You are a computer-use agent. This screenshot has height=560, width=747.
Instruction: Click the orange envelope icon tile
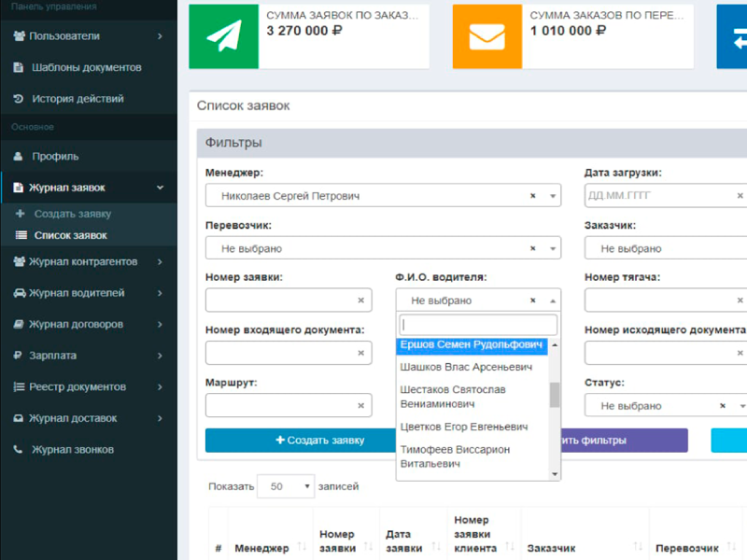(486, 35)
